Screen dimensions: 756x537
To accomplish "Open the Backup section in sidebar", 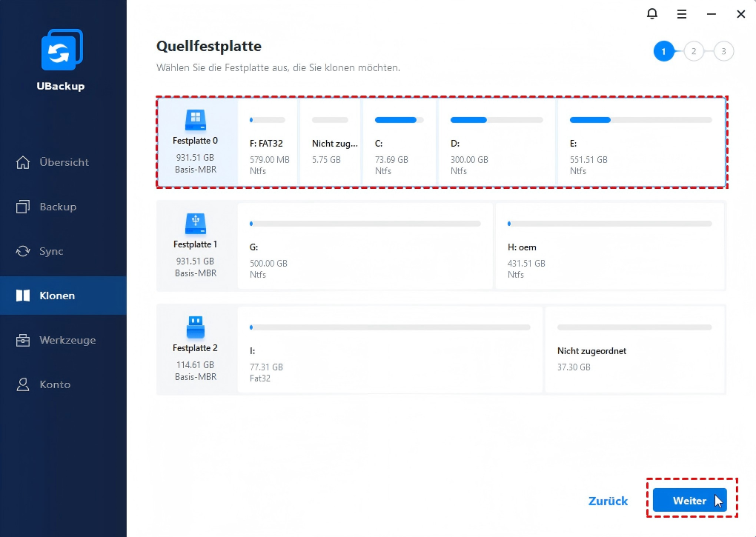I will 58,207.
